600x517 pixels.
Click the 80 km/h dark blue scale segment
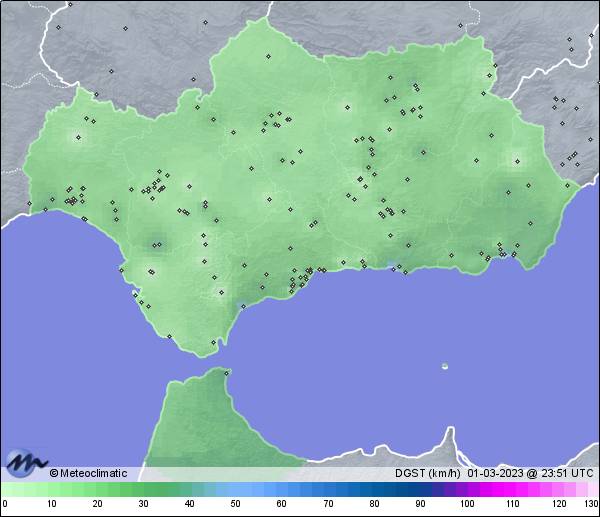point(373,490)
